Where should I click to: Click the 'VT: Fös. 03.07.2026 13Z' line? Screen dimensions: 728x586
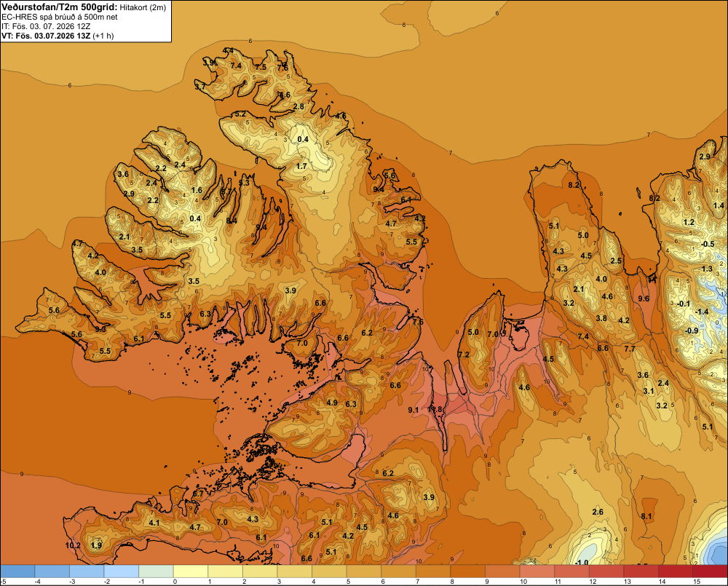pyautogui.click(x=46, y=36)
